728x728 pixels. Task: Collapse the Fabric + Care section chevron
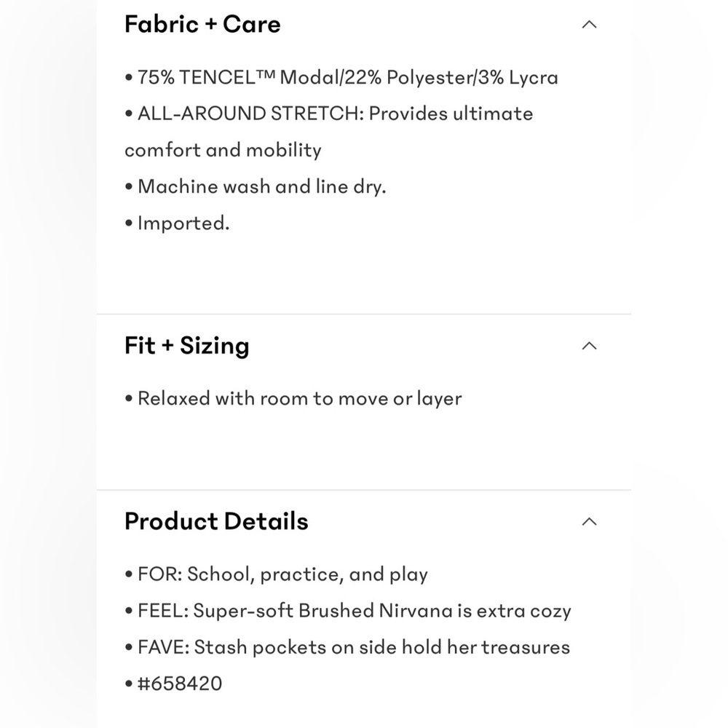pos(589,25)
